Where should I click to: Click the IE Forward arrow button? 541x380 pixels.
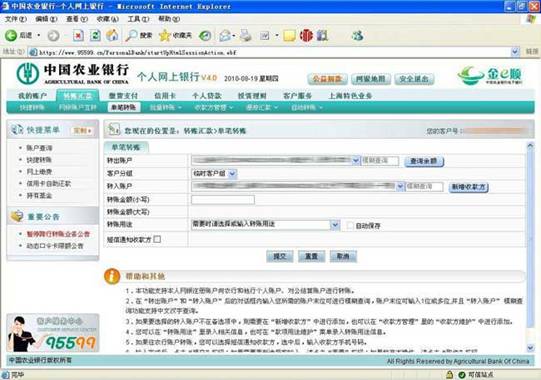tap(53, 35)
